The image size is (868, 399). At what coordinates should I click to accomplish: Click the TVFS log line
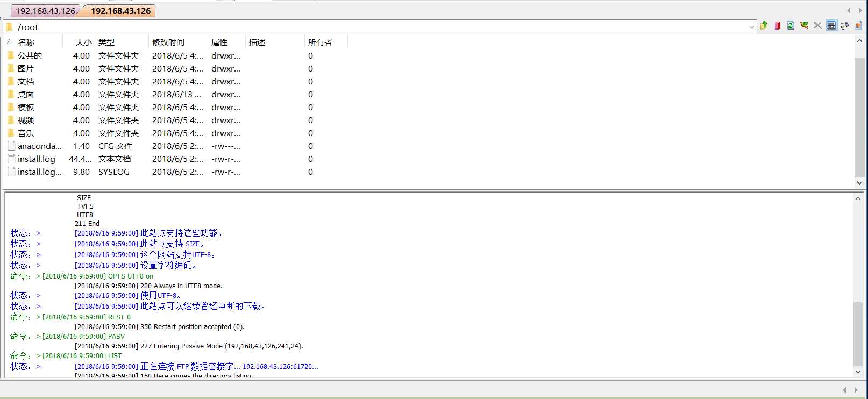coord(85,206)
